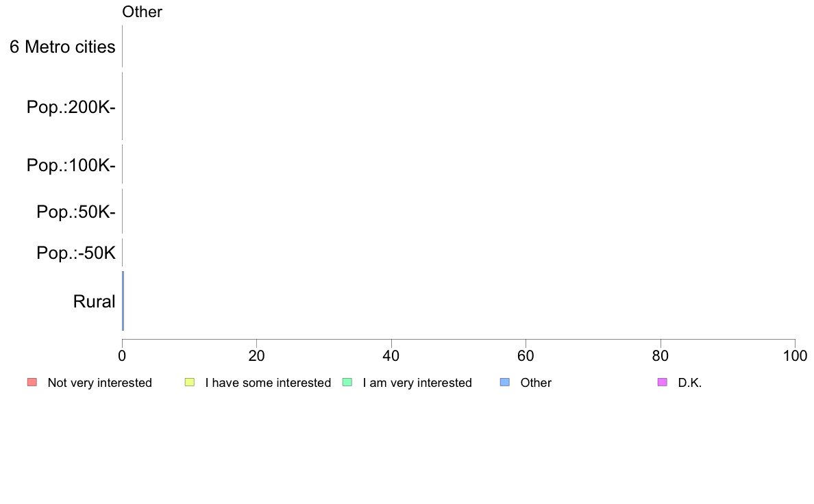Click the green I am very interested swatch

tap(347, 383)
